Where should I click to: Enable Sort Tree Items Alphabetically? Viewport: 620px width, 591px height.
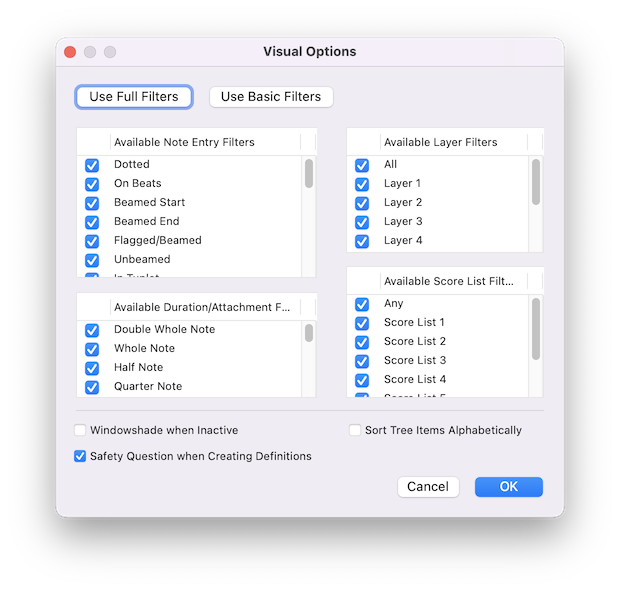point(355,431)
